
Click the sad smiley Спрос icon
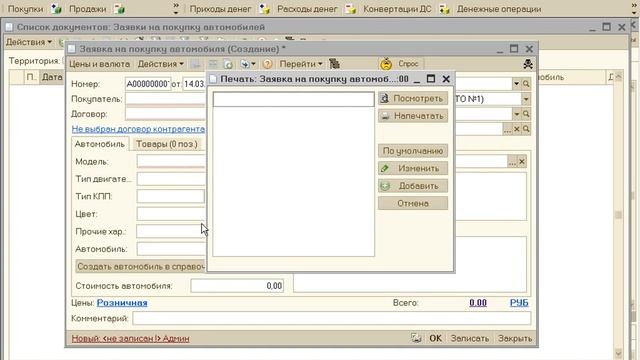[386, 64]
